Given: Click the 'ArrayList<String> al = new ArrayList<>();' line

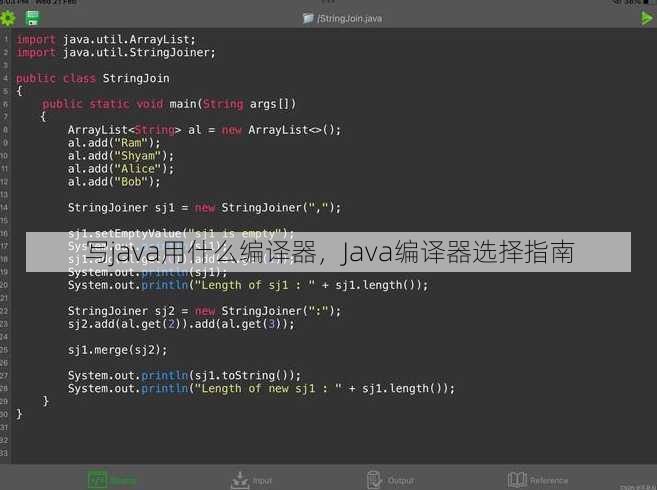Looking at the screenshot, I should 204,130.
